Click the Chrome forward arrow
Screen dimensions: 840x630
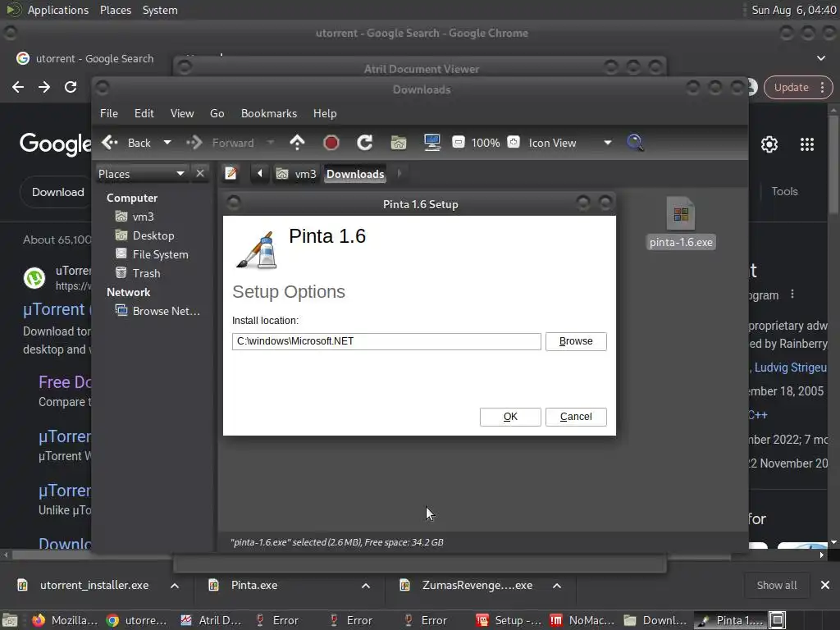click(x=44, y=87)
